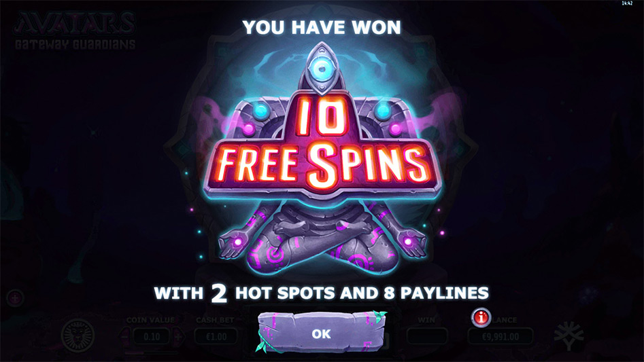Select the coin value 0.10 field

(152, 337)
